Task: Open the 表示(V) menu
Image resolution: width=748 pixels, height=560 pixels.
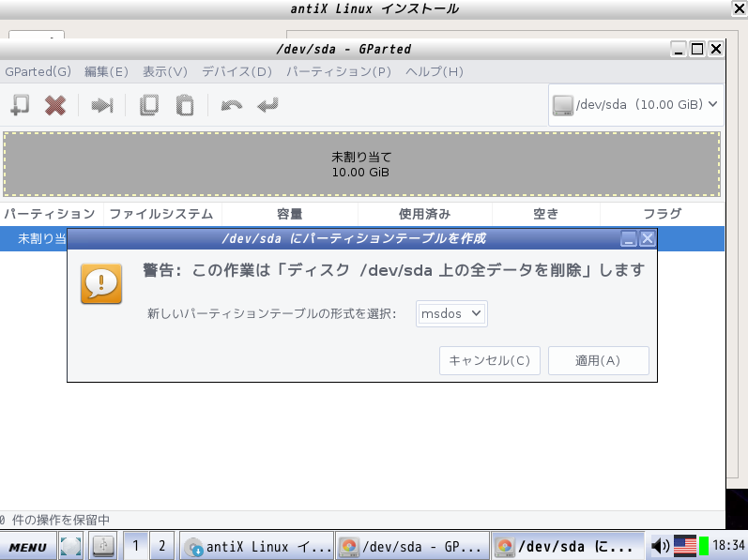Action: click(x=165, y=72)
